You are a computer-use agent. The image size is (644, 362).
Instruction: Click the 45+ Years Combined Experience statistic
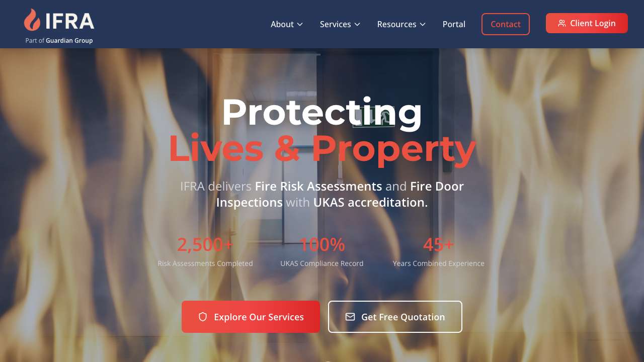pyautogui.click(x=439, y=251)
